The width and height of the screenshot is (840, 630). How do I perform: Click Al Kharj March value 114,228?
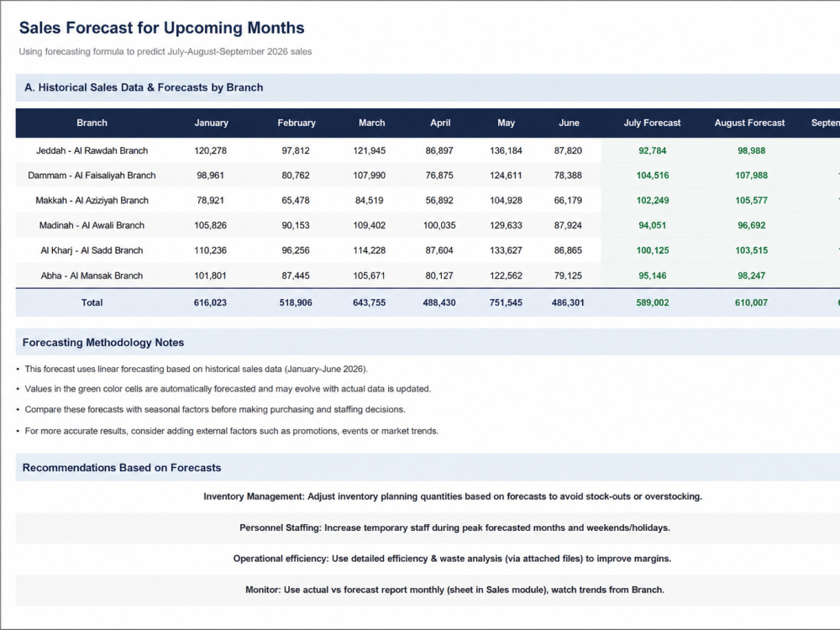(369, 250)
